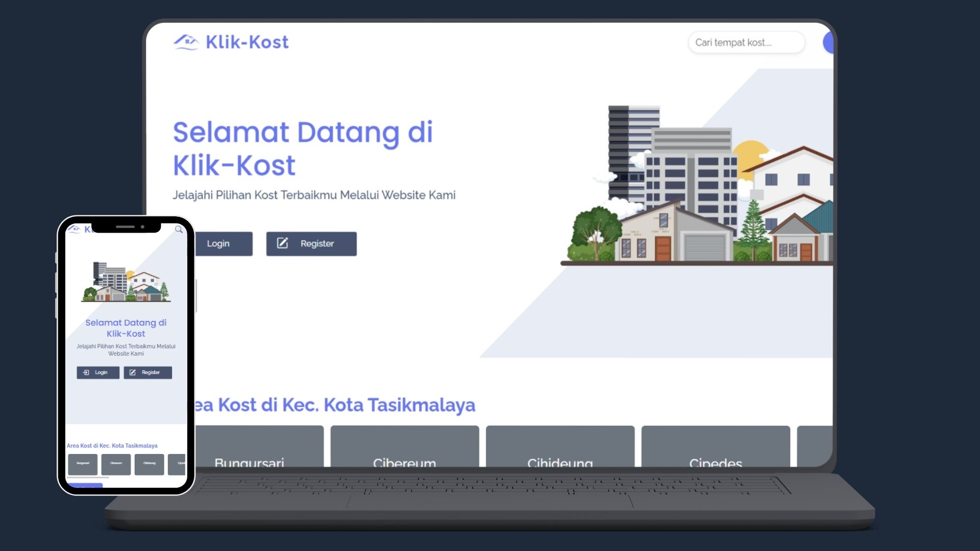
Task: Tap the Login button on phone screen
Action: pos(98,372)
